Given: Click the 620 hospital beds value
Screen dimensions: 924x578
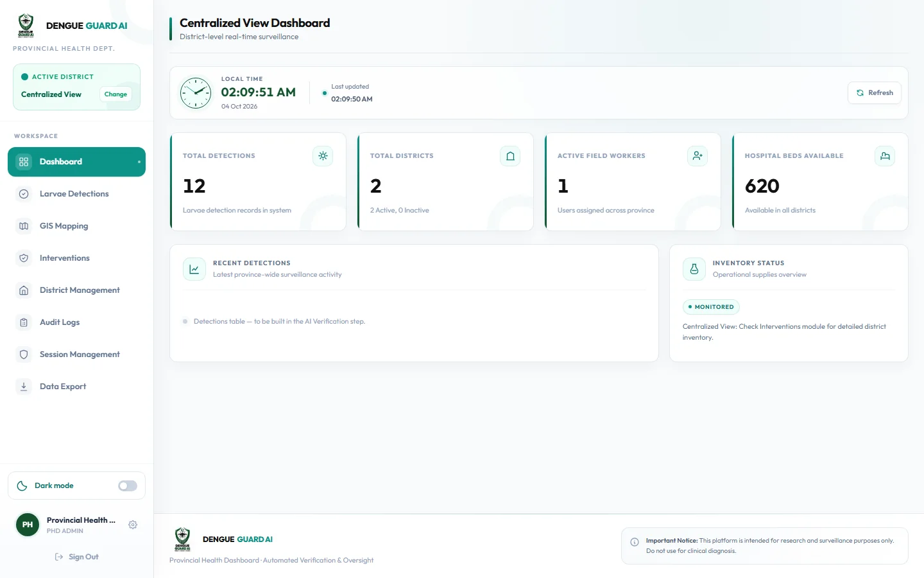Looking at the screenshot, I should coord(762,186).
